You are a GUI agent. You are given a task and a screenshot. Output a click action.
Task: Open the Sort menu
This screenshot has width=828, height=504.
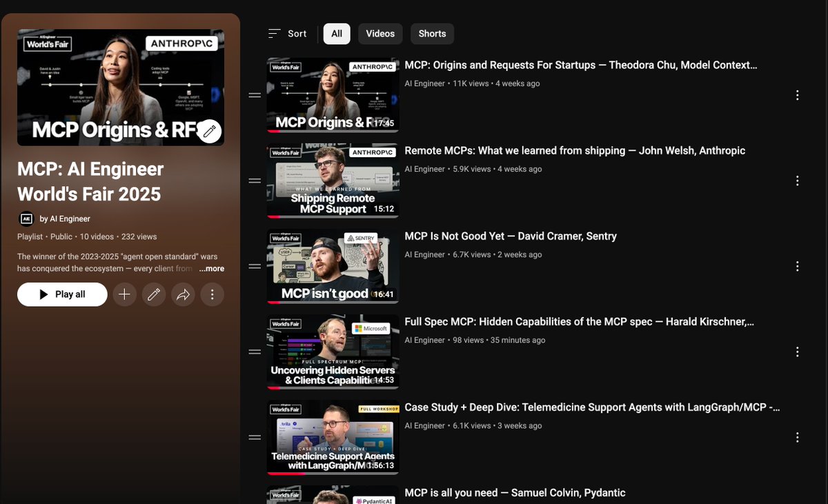click(x=287, y=34)
